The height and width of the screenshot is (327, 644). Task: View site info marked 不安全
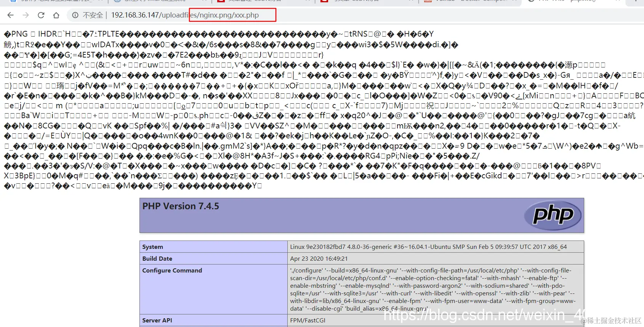coord(88,15)
